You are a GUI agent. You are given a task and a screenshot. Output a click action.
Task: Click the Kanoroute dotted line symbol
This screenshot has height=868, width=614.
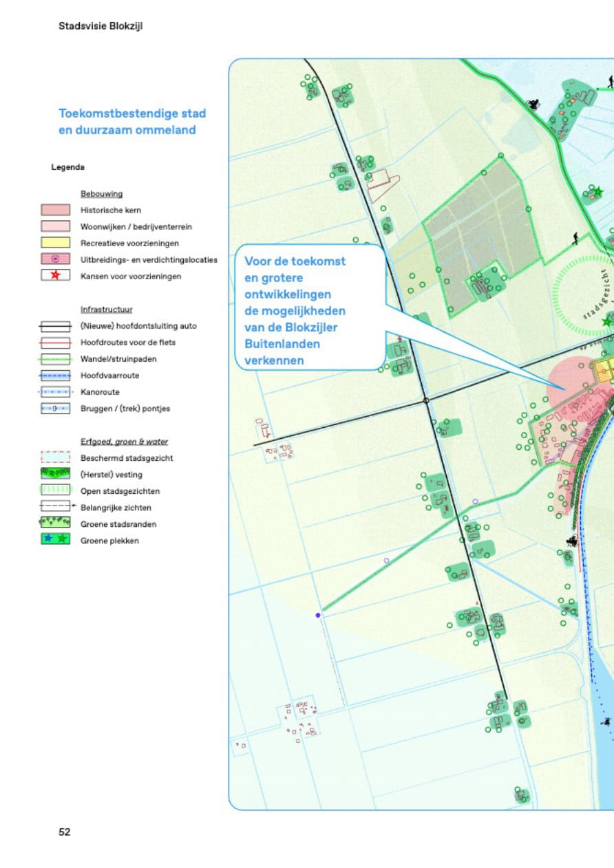(x=56, y=392)
